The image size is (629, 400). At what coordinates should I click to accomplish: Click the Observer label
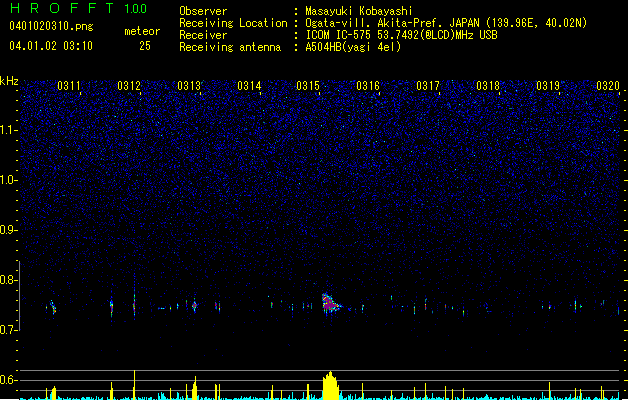[x=203, y=11]
